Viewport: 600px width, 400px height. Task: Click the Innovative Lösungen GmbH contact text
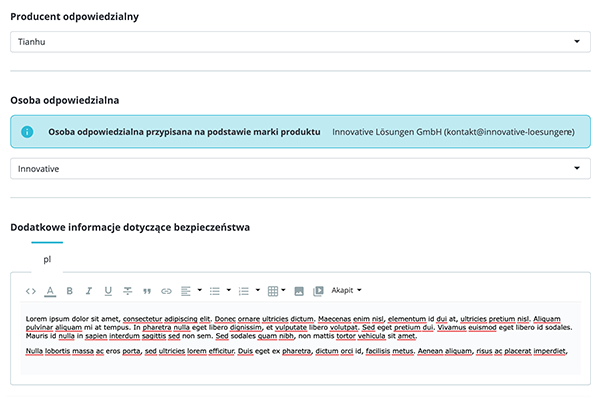(x=453, y=132)
